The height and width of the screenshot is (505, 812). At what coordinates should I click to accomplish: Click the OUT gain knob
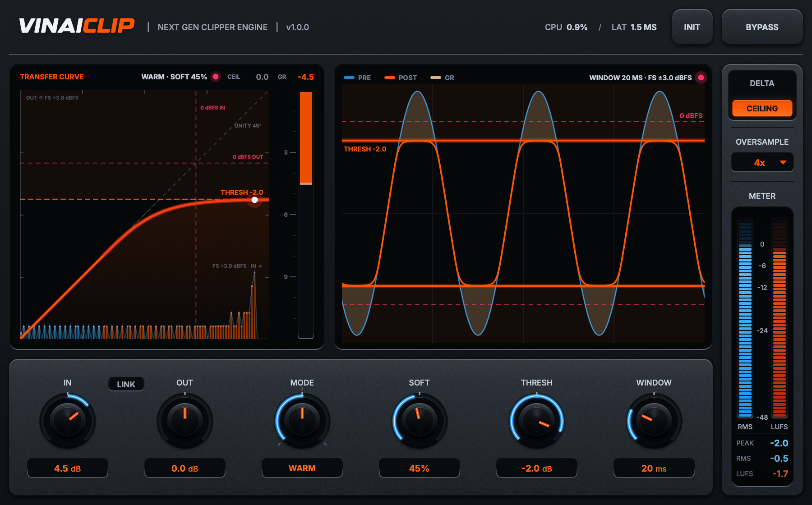pos(185,421)
